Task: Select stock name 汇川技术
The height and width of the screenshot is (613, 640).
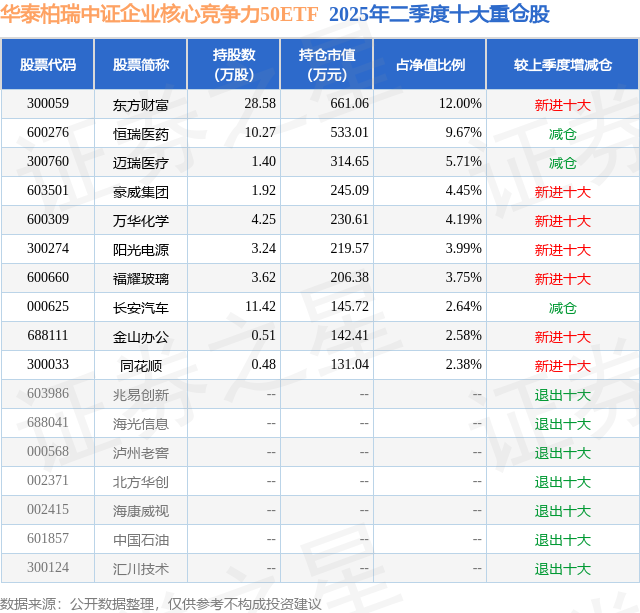Action: (x=141, y=569)
